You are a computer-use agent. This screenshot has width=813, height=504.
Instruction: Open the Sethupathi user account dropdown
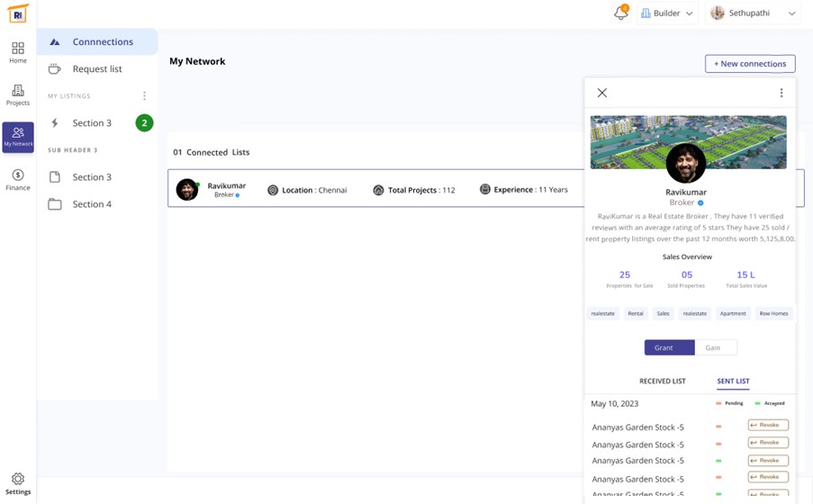753,13
